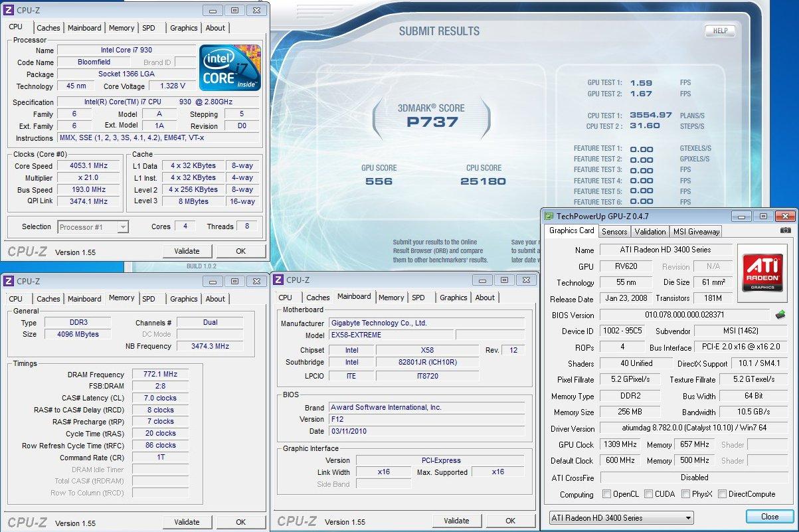
Task: Click the Southbridge 82801JR (ICH10R) value
Action: point(427,362)
